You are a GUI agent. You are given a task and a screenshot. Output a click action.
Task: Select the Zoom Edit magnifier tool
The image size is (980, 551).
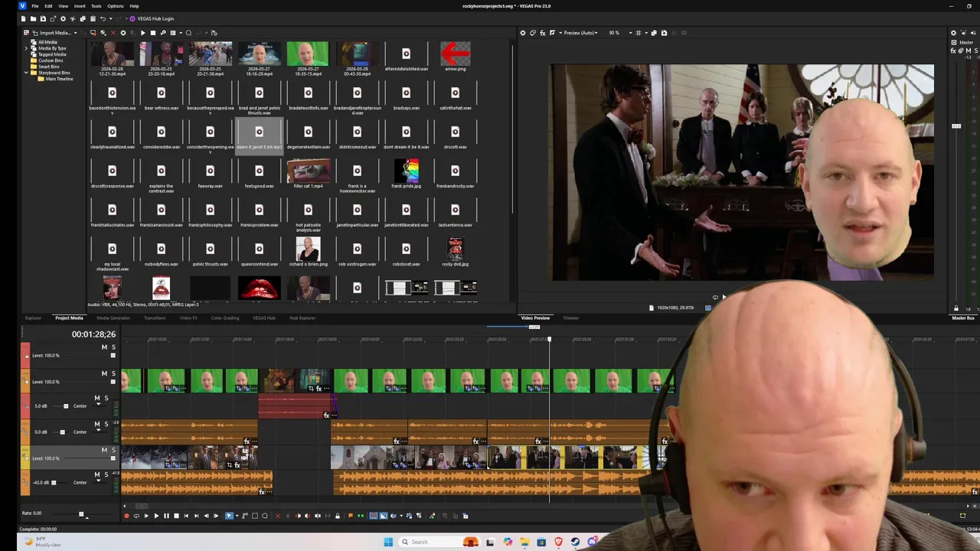pyautogui.click(x=265, y=516)
